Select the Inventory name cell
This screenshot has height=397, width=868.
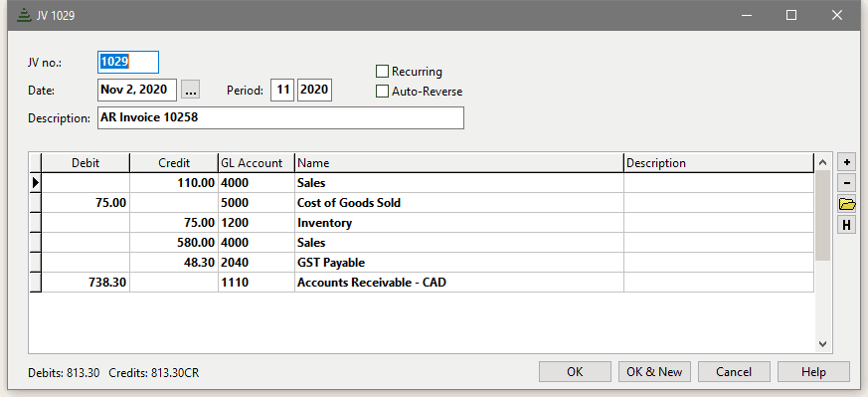click(459, 223)
